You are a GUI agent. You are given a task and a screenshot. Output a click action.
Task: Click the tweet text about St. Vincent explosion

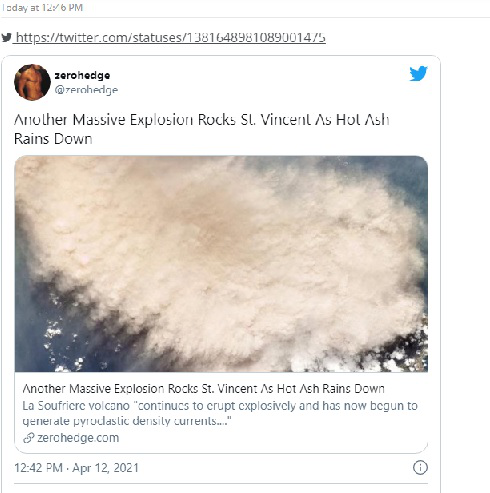click(x=201, y=129)
